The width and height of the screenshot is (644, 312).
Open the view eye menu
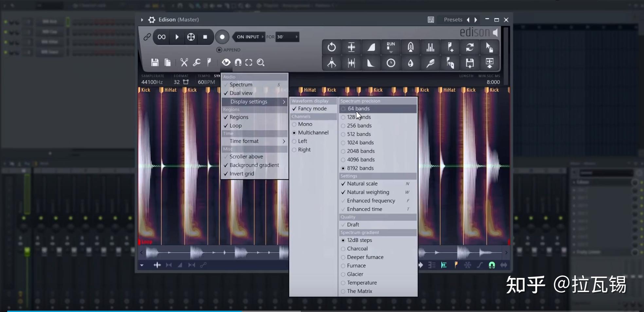226,63
